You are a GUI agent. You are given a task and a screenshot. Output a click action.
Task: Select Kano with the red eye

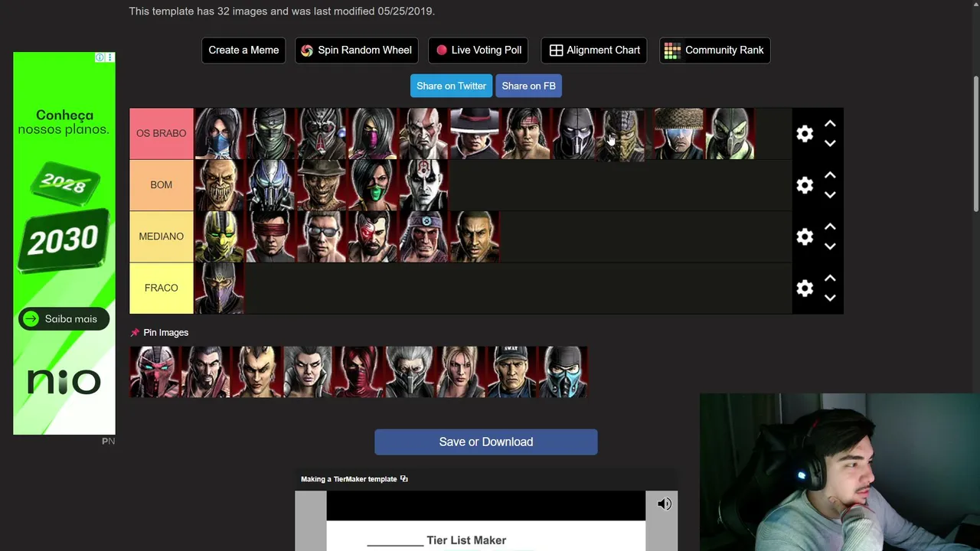coord(374,236)
